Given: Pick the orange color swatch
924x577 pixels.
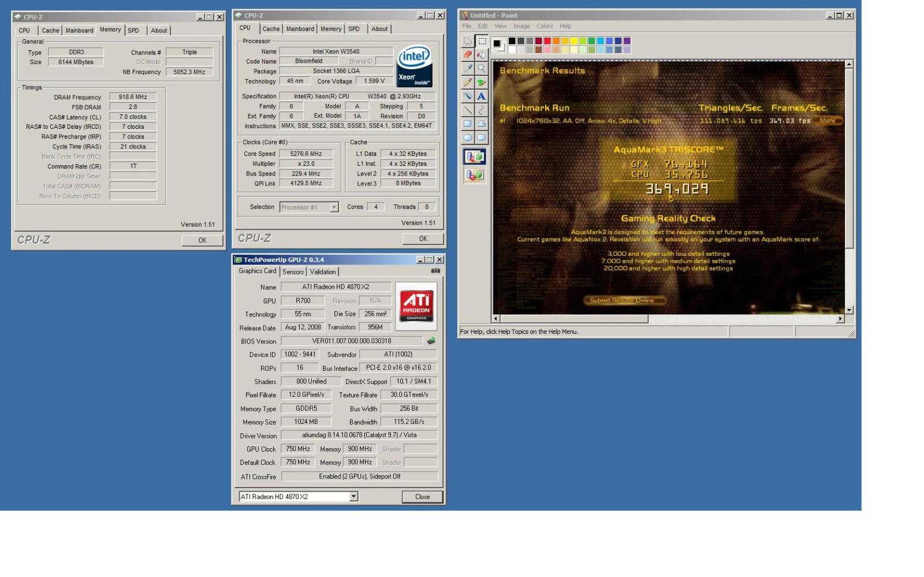Looking at the screenshot, I should pyautogui.click(x=556, y=41).
